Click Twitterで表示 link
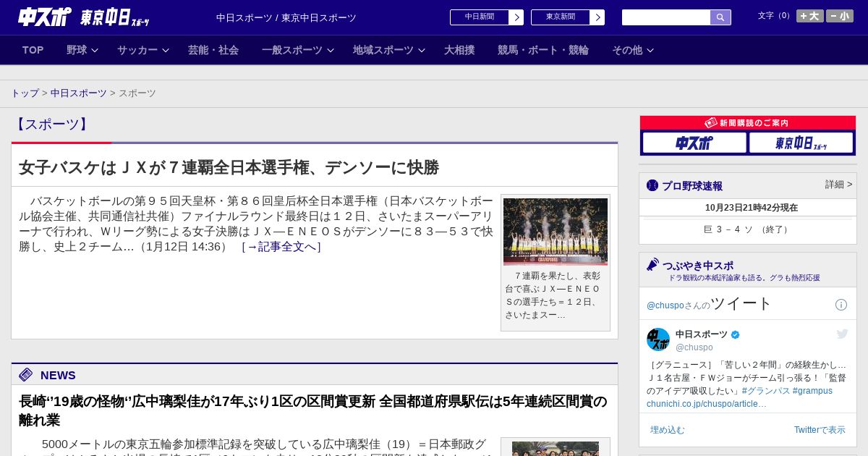 pos(820,430)
